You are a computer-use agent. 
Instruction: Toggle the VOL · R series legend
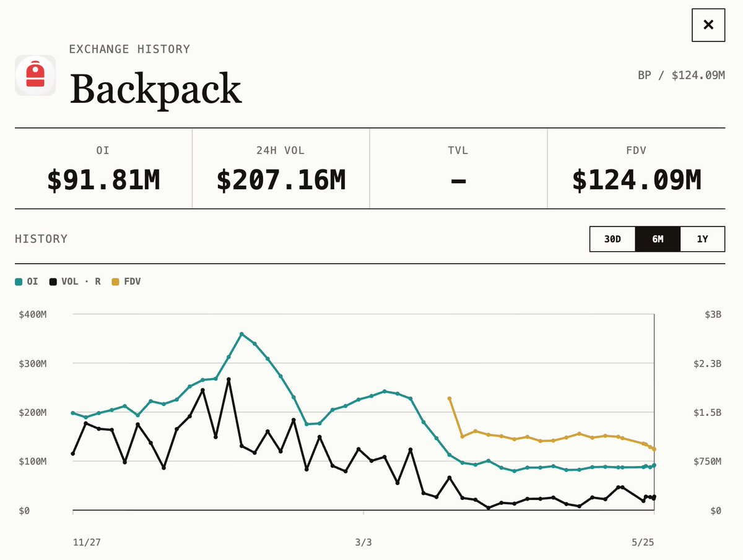click(x=75, y=282)
